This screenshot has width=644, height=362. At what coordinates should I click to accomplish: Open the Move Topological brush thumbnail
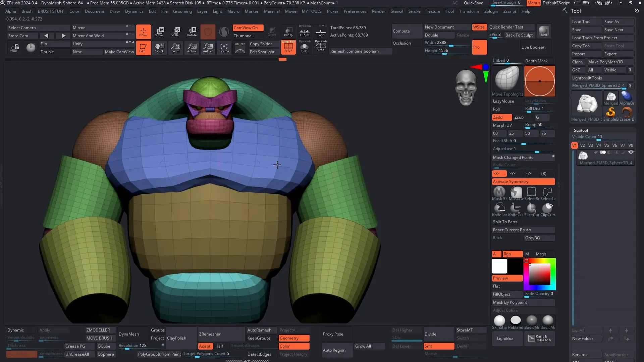(x=507, y=81)
